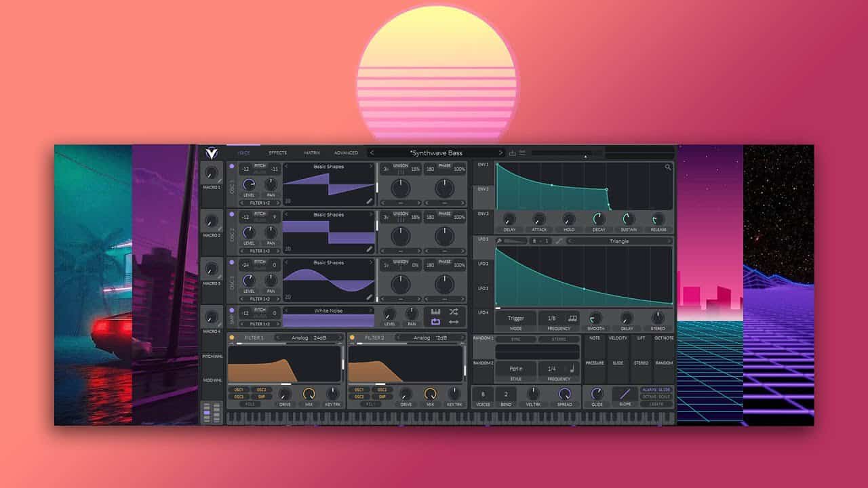
Task: Select the LFO 1 paint brush icon
Action: click(x=499, y=241)
